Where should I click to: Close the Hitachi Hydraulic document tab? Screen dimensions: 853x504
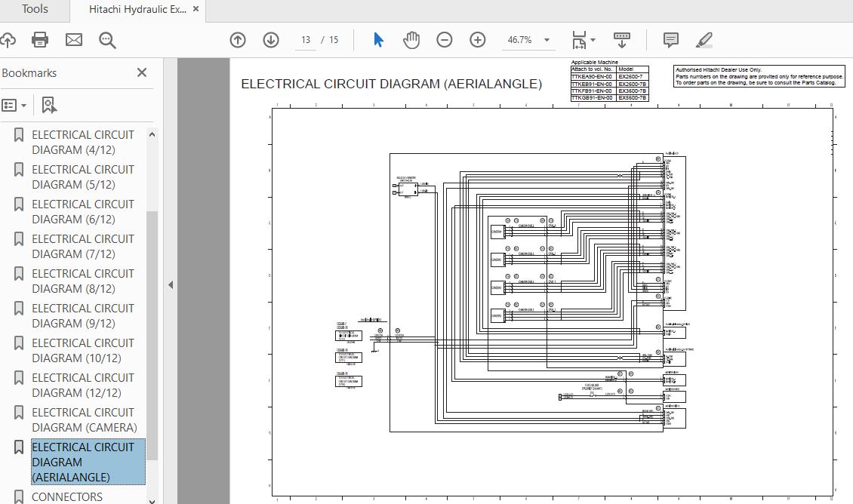[196, 9]
